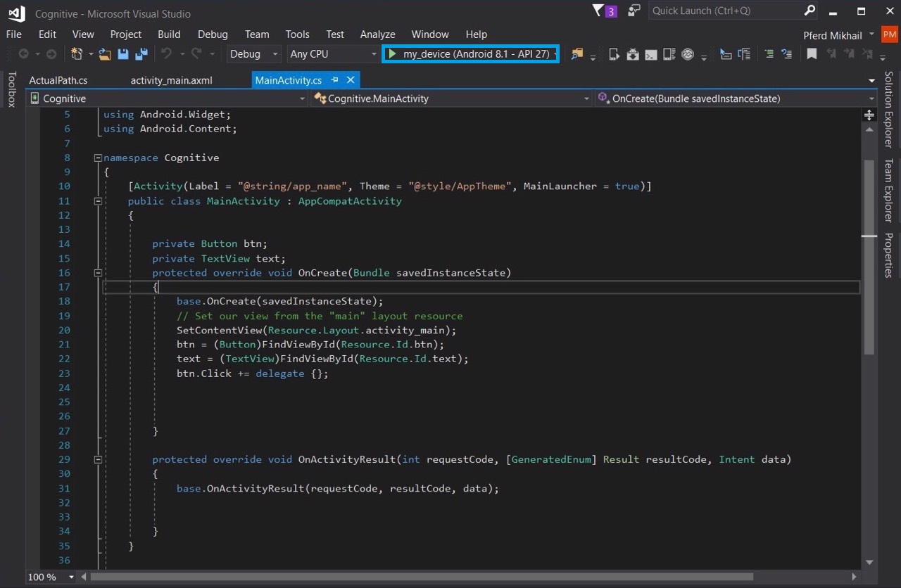Open the Tools menu
The image size is (901, 588).
pyautogui.click(x=298, y=34)
